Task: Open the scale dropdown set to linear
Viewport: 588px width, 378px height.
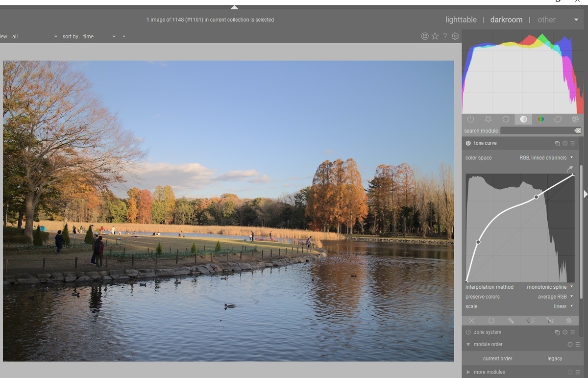Action: [519, 306]
